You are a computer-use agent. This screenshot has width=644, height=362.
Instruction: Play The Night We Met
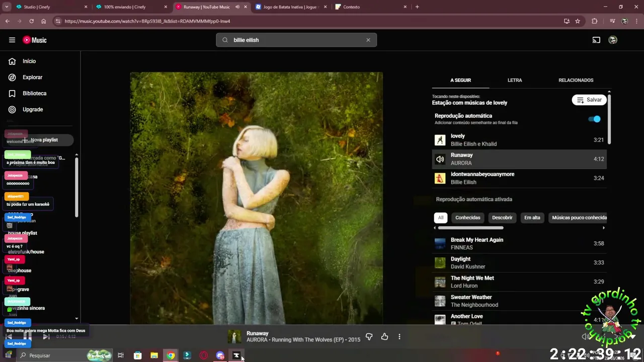(x=519, y=282)
